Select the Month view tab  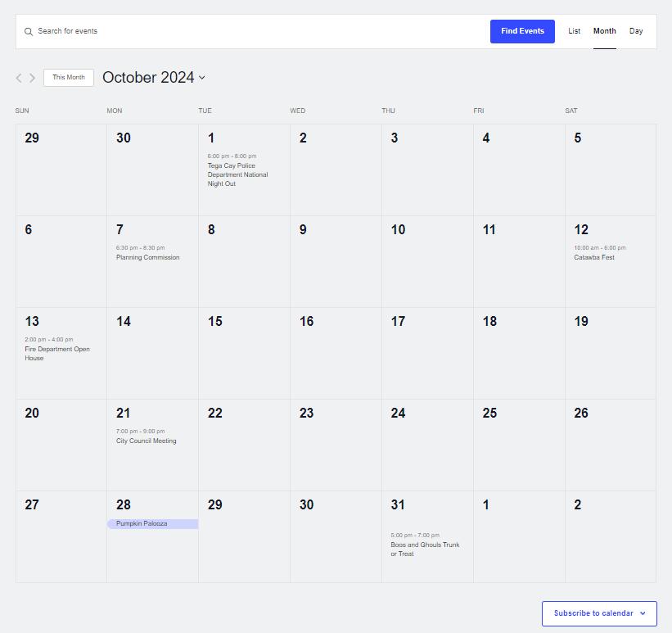[x=604, y=31]
